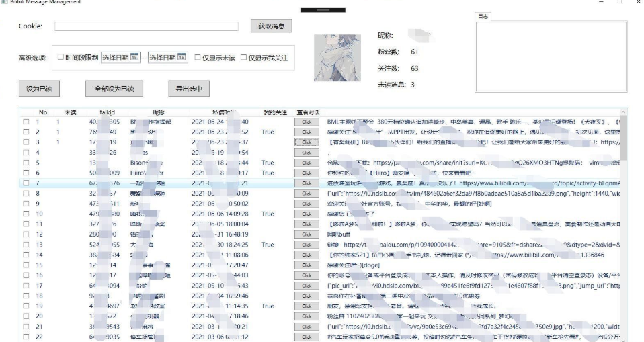The image size is (644, 342).
Task: Check the checkbox for row 2
Action: [26, 132]
